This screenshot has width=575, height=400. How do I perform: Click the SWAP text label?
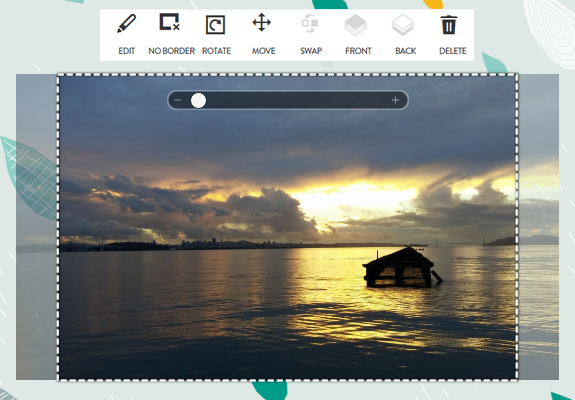coord(311,51)
